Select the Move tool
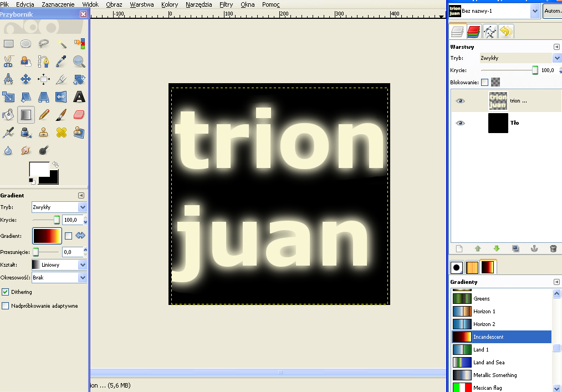This screenshot has width=562, height=392. point(25,79)
